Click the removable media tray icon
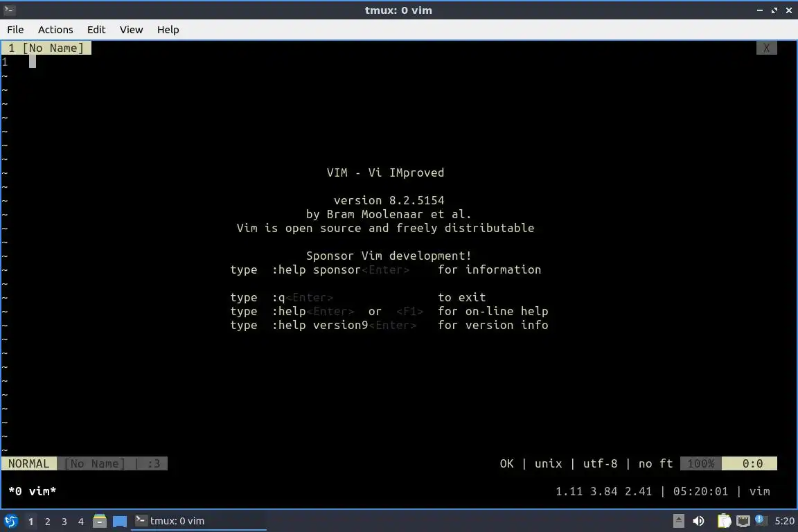The image size is (798, 532). pyautogui.click(x=678, y=520)
